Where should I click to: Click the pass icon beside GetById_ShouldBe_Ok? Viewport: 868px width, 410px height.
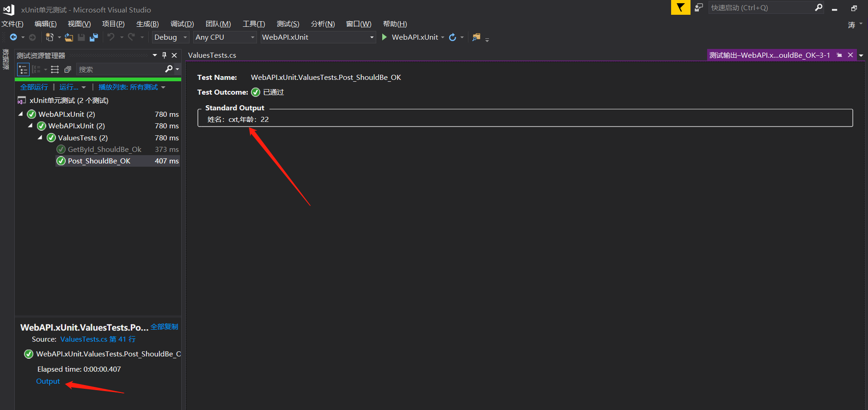(x=61, y=149)
